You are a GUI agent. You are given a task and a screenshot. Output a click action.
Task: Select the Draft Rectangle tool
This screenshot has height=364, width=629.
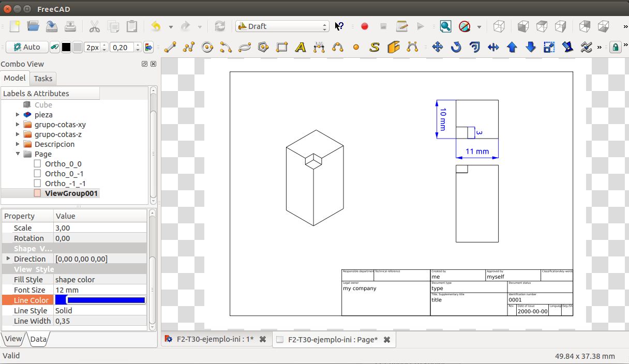282,48
